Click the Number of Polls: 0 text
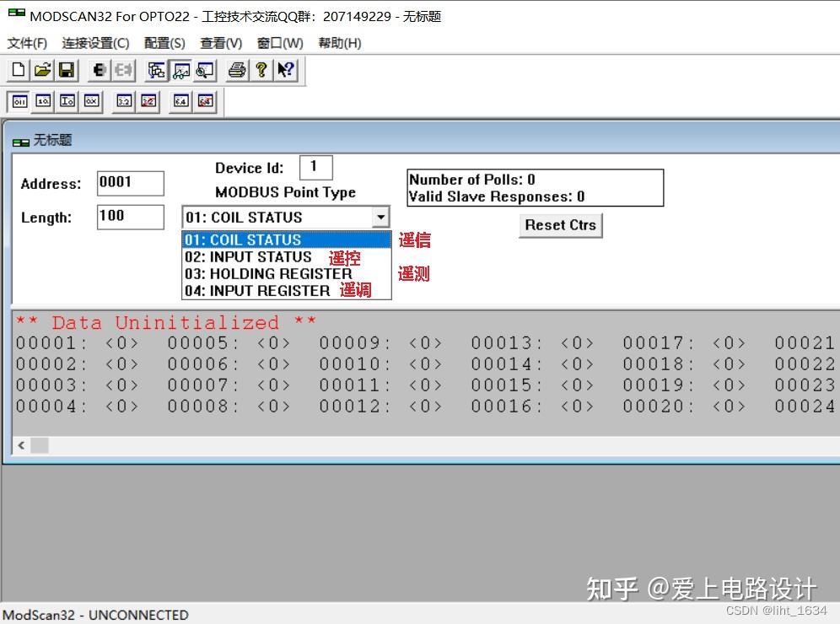This screenshot has width=840, height=624. (472, 180)
